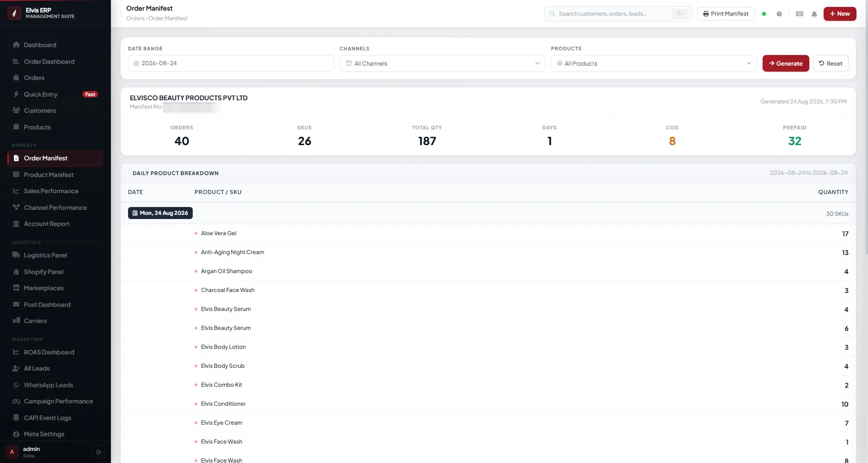Click the Argan Oil Shampoo row

point(488,271)
